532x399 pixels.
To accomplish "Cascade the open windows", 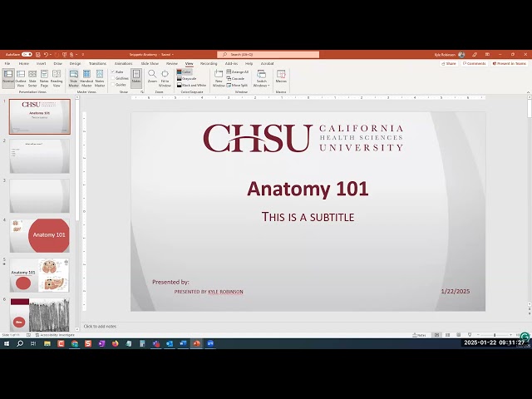I will pos(235,78).
